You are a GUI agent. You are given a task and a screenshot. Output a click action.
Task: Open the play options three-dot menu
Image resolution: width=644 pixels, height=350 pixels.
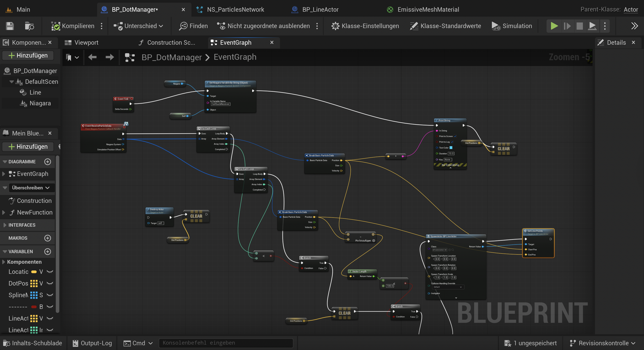(605, 26)
